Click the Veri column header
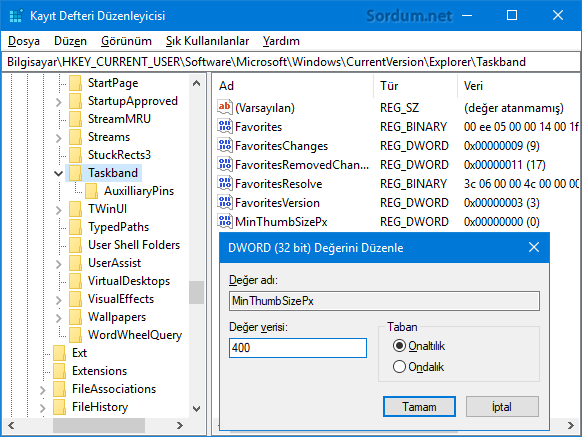 [519, 86]
